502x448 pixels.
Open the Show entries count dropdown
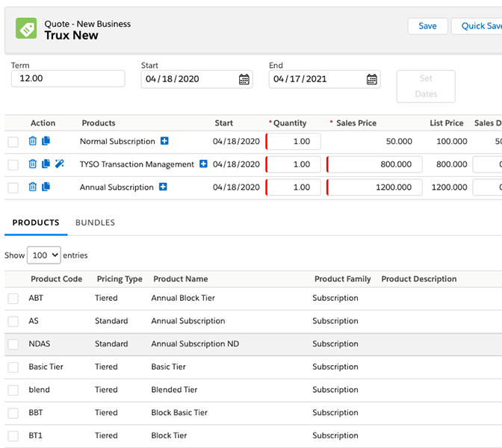click(x=43, y=255)
